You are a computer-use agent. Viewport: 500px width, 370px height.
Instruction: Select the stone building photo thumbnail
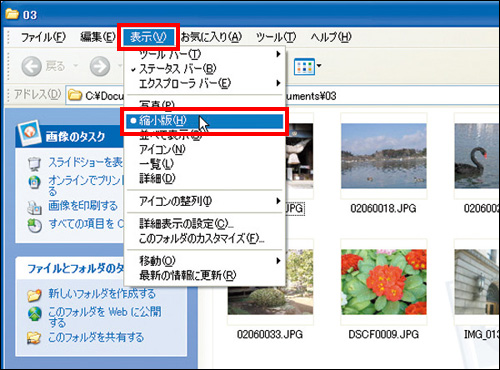coord(477,282)
